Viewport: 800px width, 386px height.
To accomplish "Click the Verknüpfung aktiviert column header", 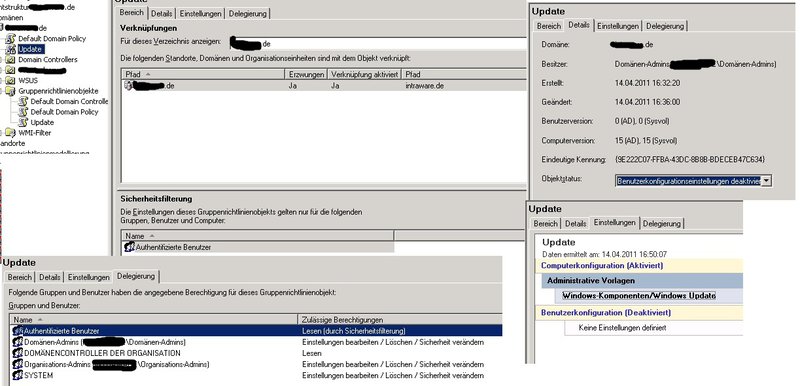I will (364, 74).
